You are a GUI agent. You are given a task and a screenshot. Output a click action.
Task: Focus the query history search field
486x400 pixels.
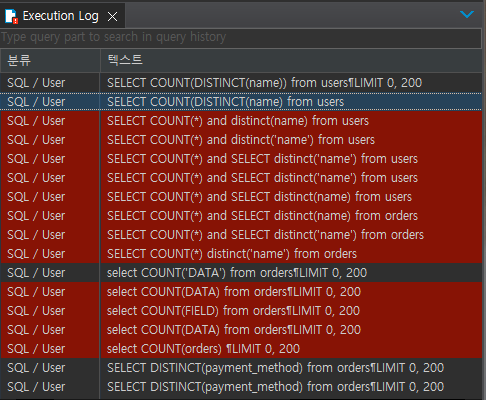point(241,37)
